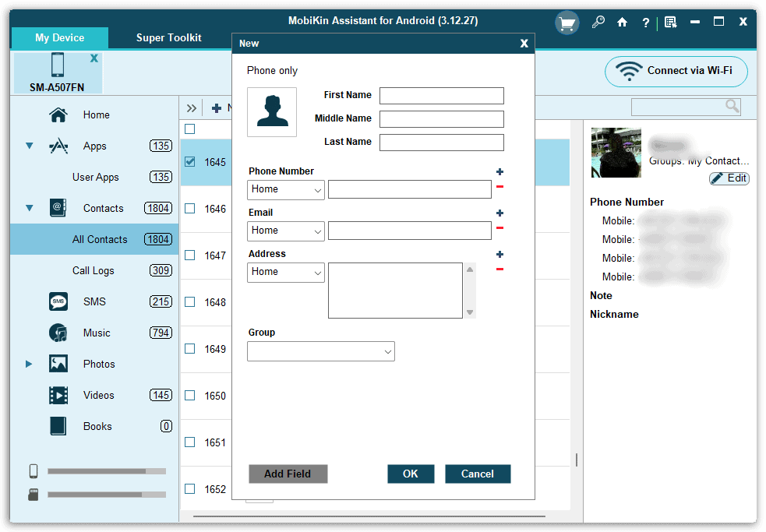Add another phone number with plus icon
Screen dimensions: 766x532
tap(499, 171)
